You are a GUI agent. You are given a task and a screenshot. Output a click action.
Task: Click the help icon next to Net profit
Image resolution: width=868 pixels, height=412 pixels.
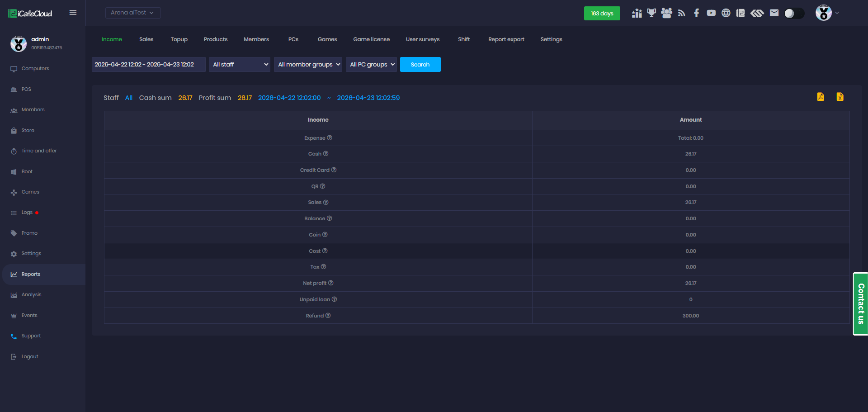click(331, 283)
